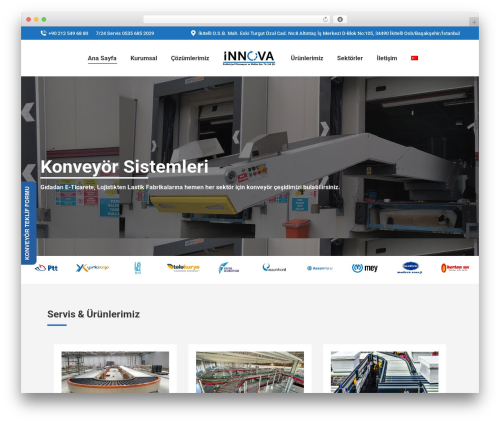Image resolution: width=500 pixels, height=423 pixels.
Task: Click the location pin icon before the address
Action: 193,33
